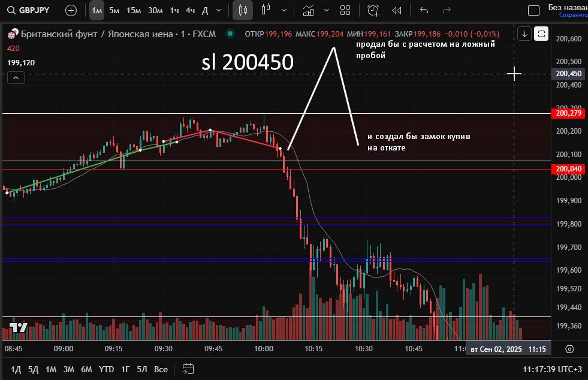Screen dimensions: 588x380
Task: Click the undo arrow
Action: coord(424,10)
